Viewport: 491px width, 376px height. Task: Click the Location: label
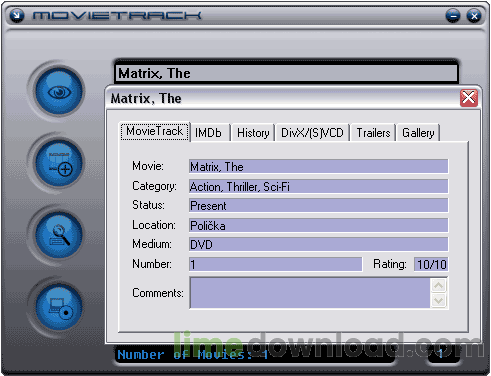(x=154, y=225)
